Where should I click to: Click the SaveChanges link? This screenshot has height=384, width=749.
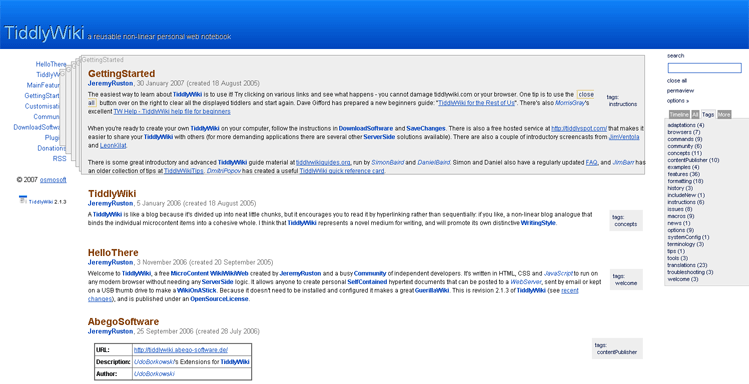click(x=426, y=128)
